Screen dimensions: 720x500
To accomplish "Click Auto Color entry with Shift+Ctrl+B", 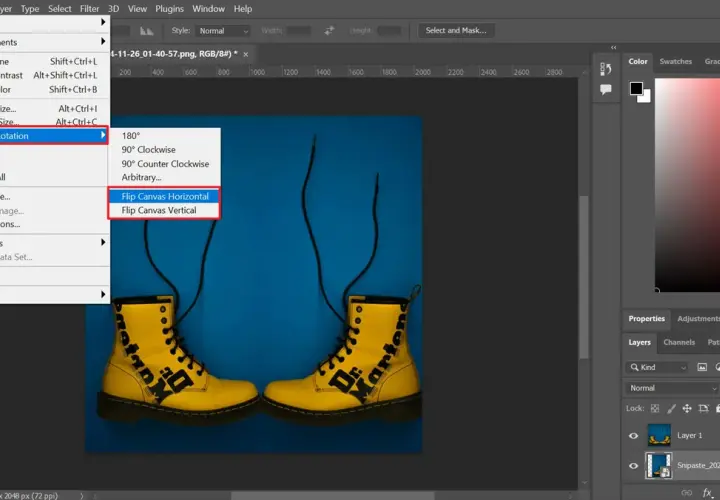I will pyautogui.click(x=54, y=89).
